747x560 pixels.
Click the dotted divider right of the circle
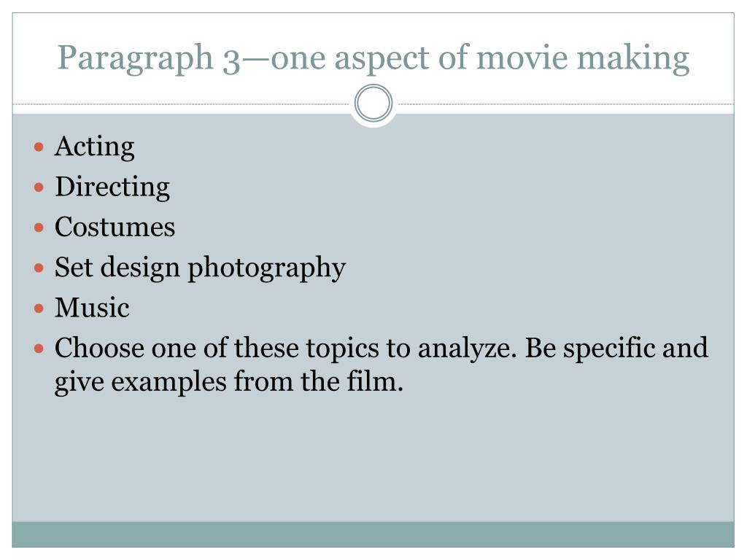coord(565,104)
